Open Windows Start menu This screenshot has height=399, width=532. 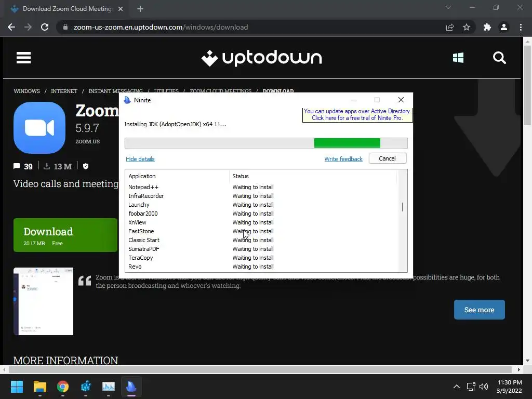[17, 387]
